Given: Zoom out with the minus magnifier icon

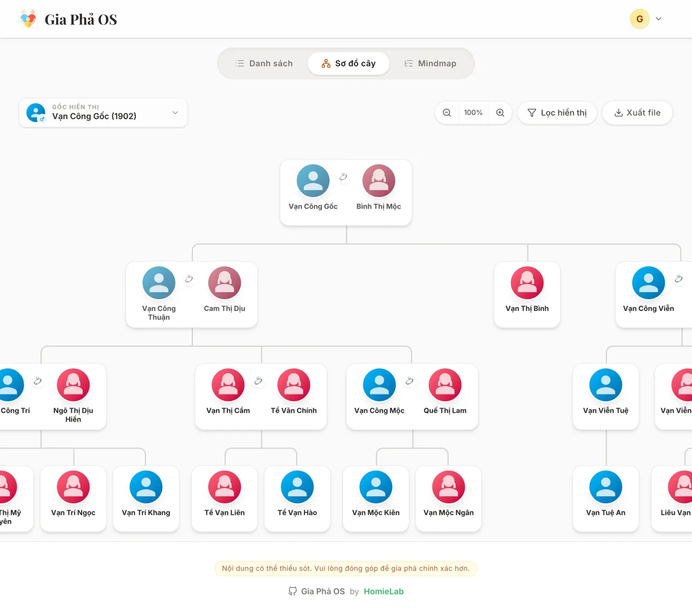Looking at the screenshot, I should click(x=447, y=113).
